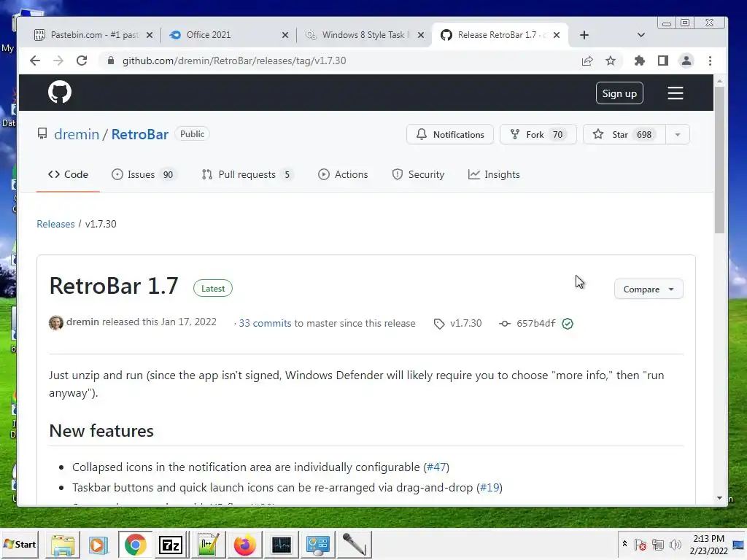
Task: Click the microphone taskbar icon
Action: [x=354, y=545]
